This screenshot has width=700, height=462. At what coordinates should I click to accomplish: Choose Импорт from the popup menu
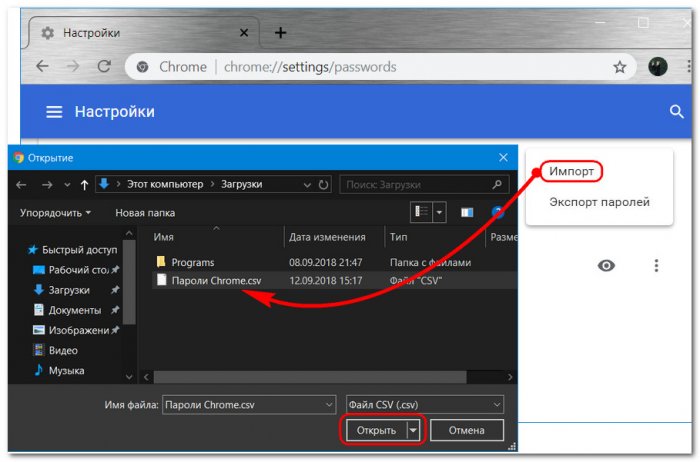571,171
